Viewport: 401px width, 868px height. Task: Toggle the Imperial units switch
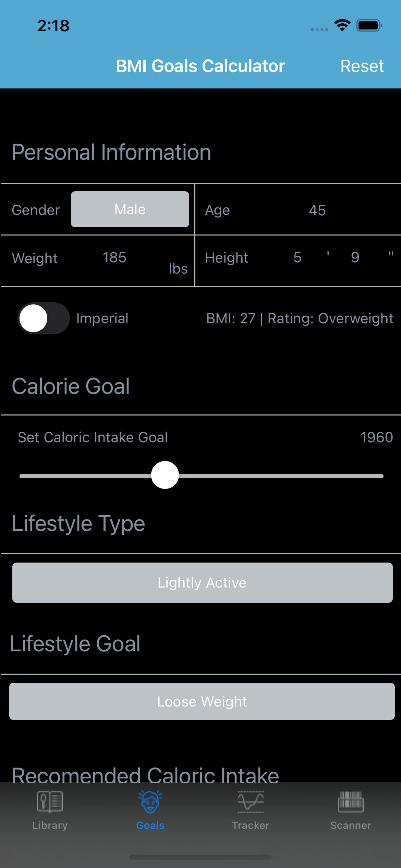tap(44, 318)
